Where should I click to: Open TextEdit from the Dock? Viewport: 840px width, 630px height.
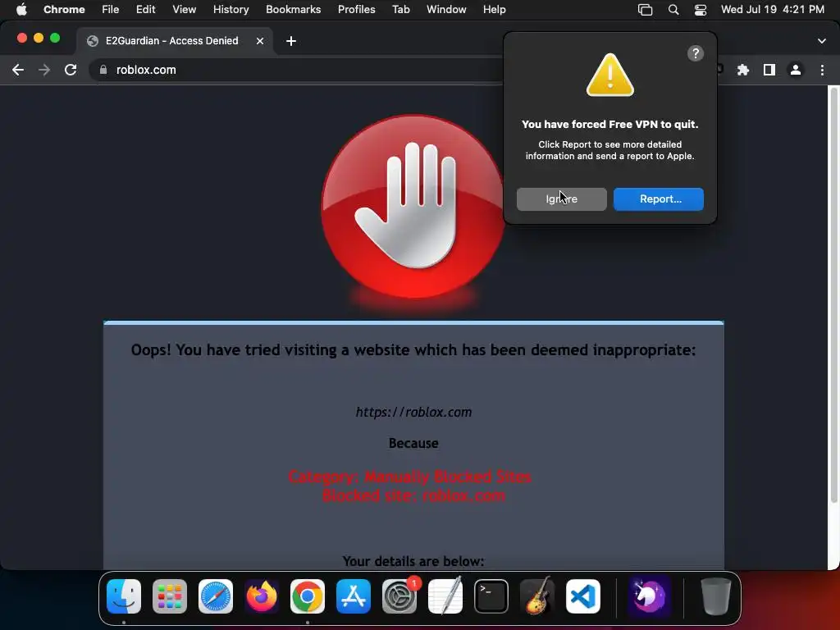(445, 596)
